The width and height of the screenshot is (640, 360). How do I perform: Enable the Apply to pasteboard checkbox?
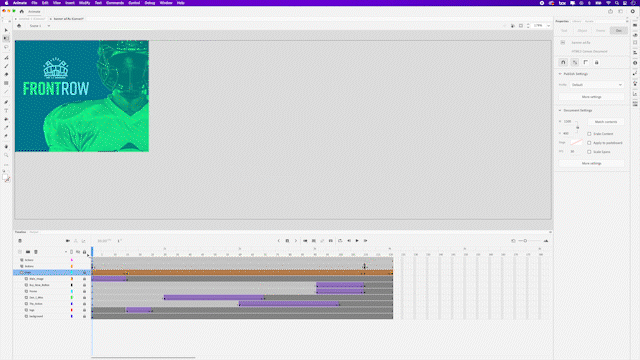(589, 143)
